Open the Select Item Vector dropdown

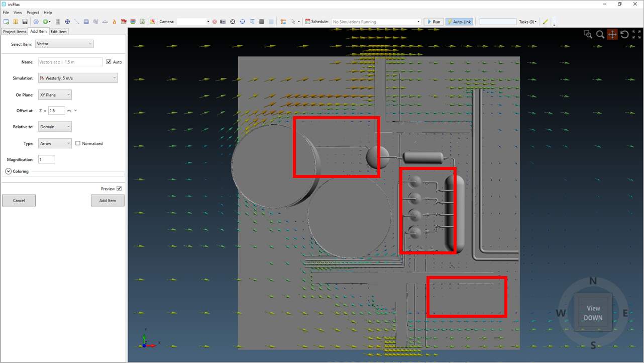[64, 44]
